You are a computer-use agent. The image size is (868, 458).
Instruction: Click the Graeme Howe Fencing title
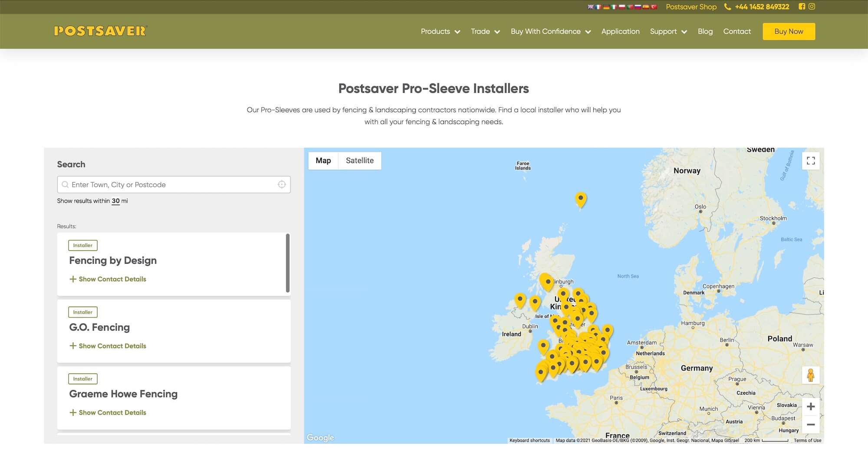coord(123,394)
